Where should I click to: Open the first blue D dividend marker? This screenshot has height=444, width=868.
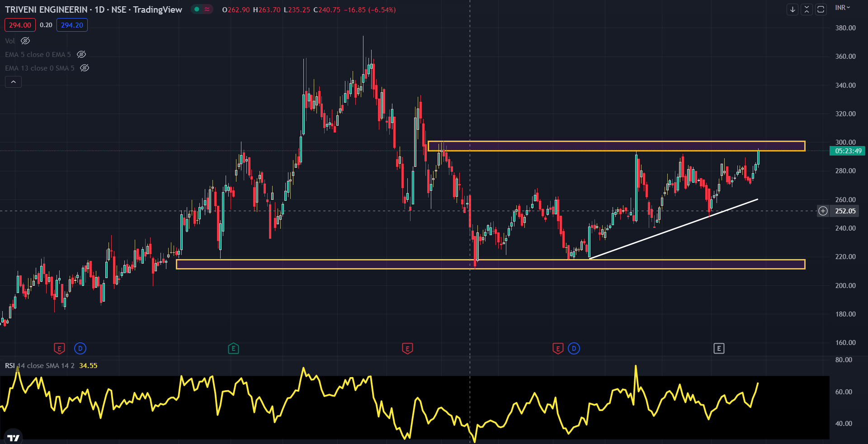tap(80, 349)
